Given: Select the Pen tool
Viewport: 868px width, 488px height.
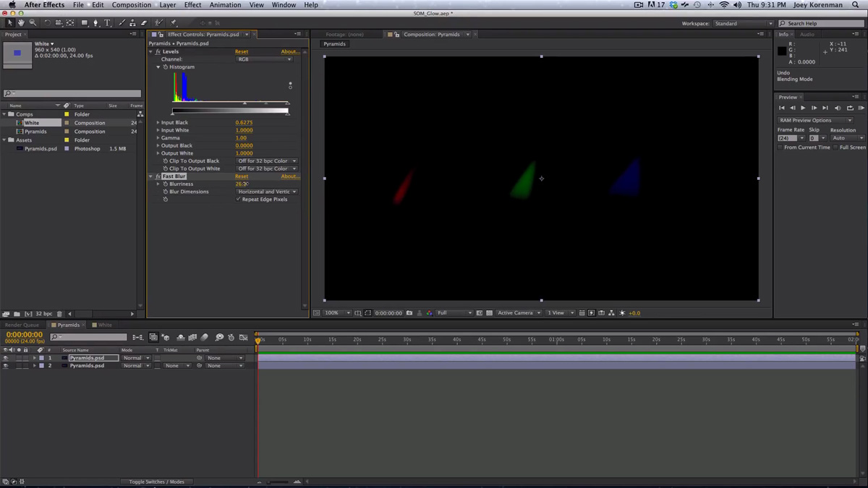Looking at the screenshot, I should [95, 22].
